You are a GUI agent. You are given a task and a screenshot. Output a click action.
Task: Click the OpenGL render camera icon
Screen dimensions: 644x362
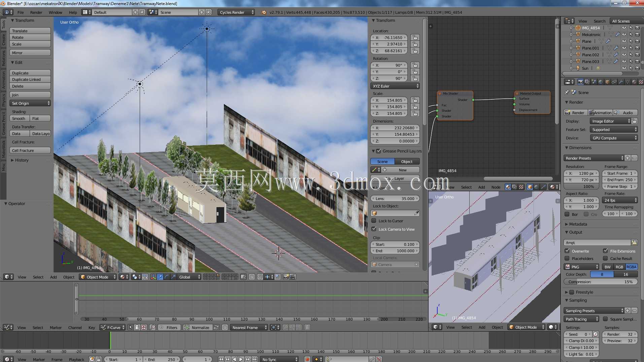[286, 277]
